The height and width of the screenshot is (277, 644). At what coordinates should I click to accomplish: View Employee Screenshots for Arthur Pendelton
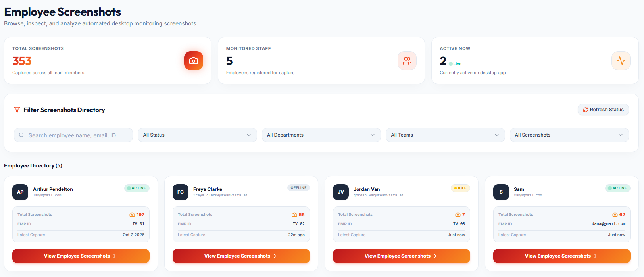pyautogui.click(x=81, y=256)
